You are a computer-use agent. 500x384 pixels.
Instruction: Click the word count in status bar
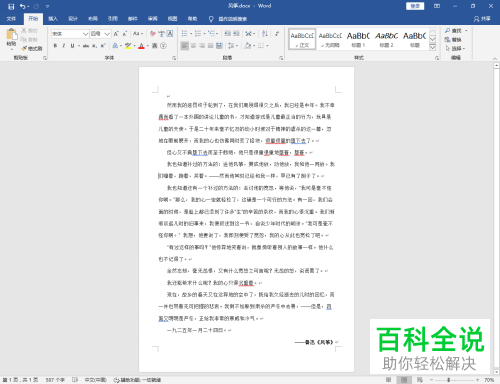55,380
